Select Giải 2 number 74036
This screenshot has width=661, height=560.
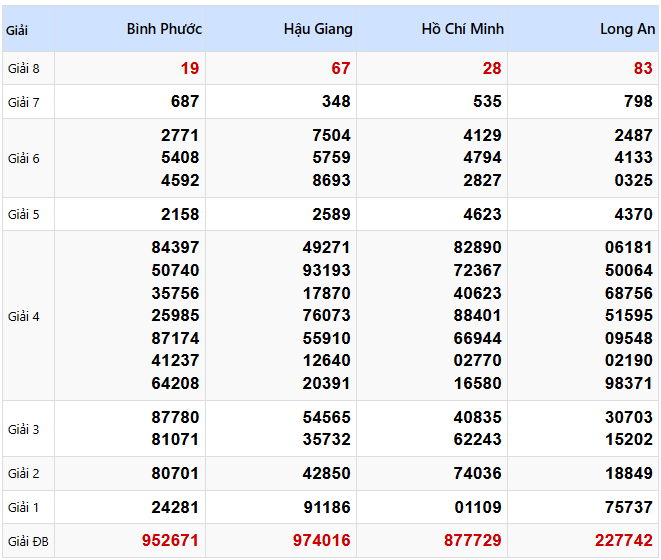pos(477,473)
